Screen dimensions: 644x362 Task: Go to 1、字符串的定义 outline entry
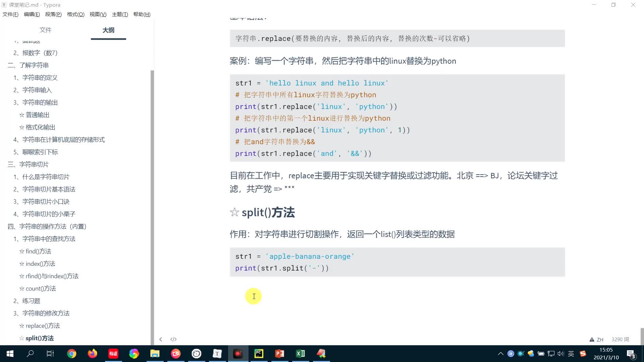click(35, 78)
